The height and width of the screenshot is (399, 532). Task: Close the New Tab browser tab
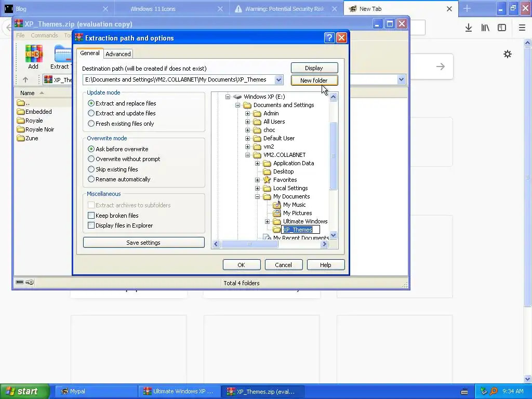point(449,9)
